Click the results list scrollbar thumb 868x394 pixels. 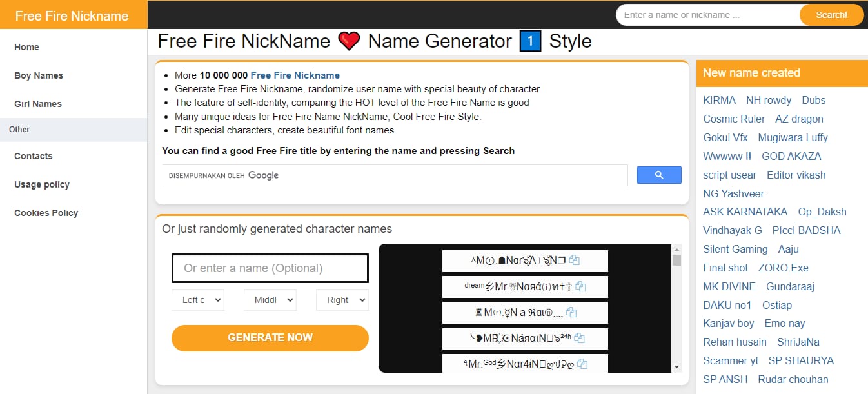click(x=676, y=260)
